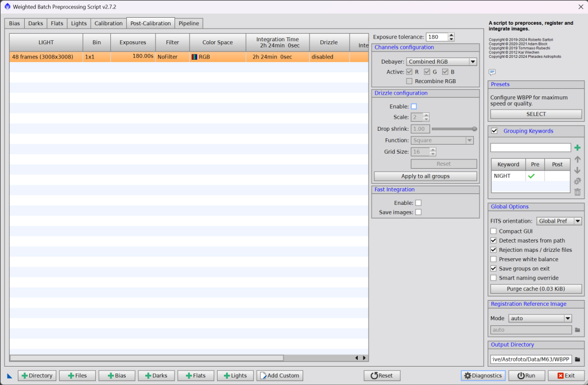Click Apply to all groups button
The width and height of the screenshot is (588, 385).
pyautogui.click(x=425, y=176)
